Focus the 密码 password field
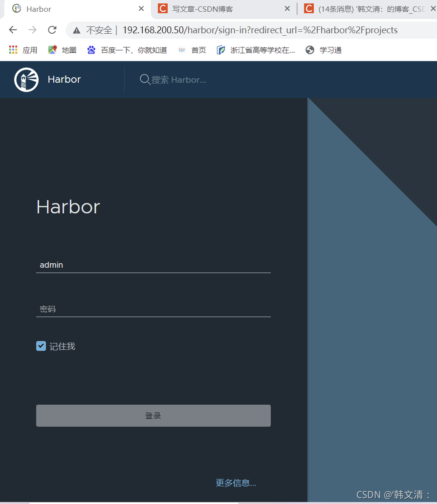437x504 pixels. (x=153, y=309)
